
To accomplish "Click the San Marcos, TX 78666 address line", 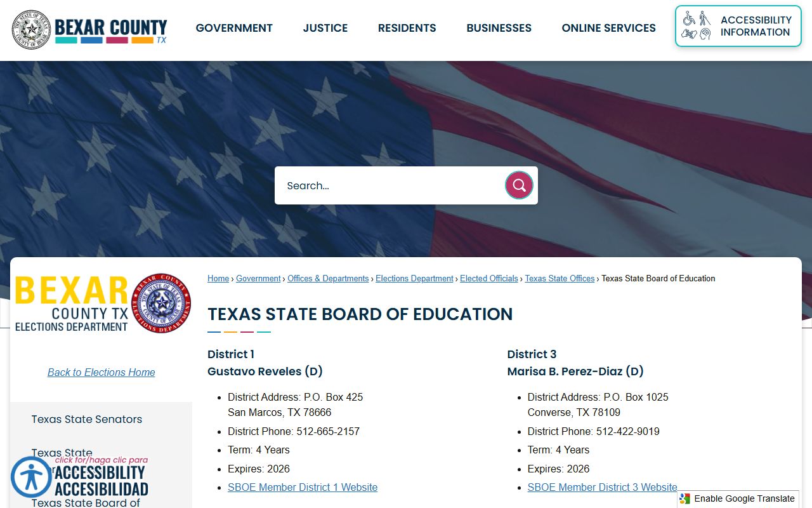I will click(280, 413).
